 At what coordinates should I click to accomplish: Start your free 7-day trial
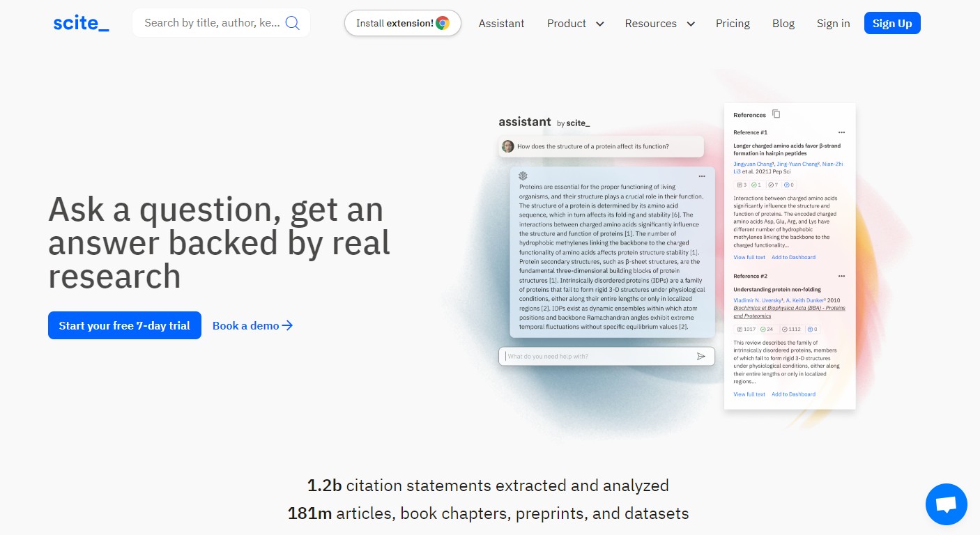pyautogui.click(x=125, y=325)
